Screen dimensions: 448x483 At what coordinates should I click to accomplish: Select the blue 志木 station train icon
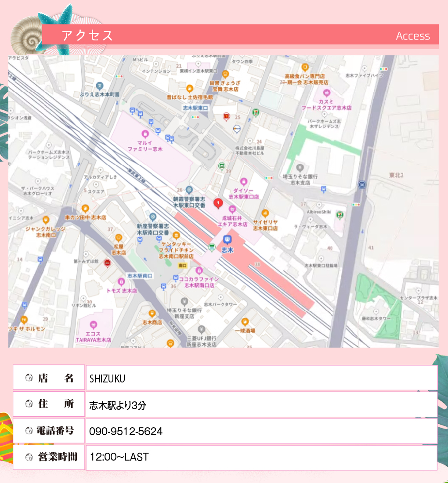[227, 240]
